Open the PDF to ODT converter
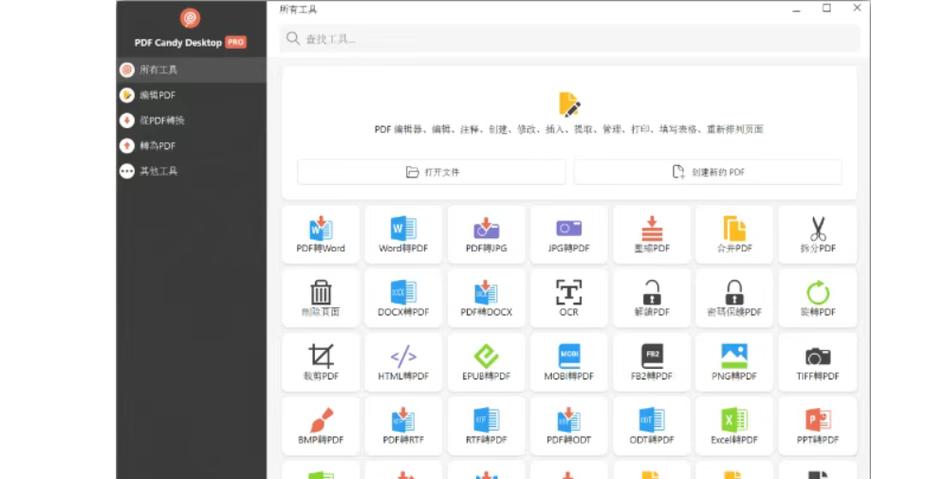This screenshot has width=926, height=479. point(569,426)
